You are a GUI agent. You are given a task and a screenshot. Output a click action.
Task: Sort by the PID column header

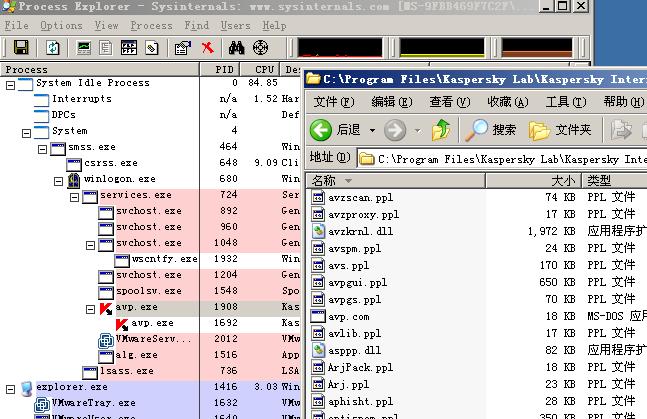(x=220, y=69)
